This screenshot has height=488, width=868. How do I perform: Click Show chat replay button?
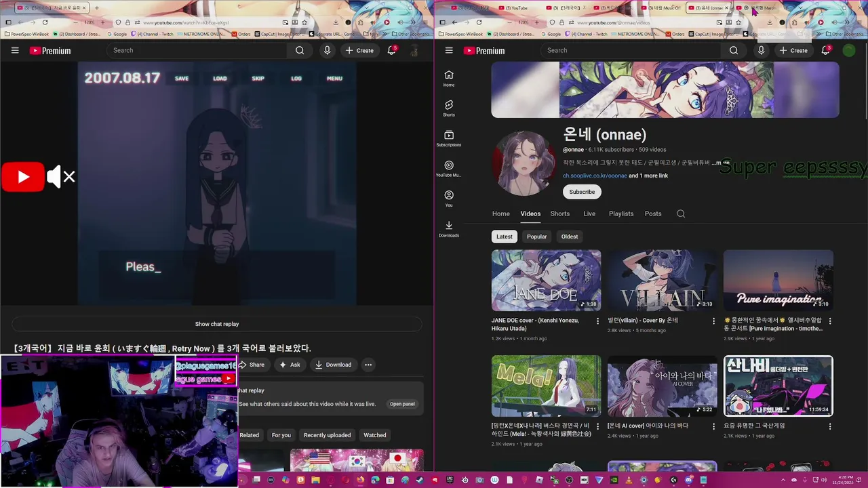(217, 324)
